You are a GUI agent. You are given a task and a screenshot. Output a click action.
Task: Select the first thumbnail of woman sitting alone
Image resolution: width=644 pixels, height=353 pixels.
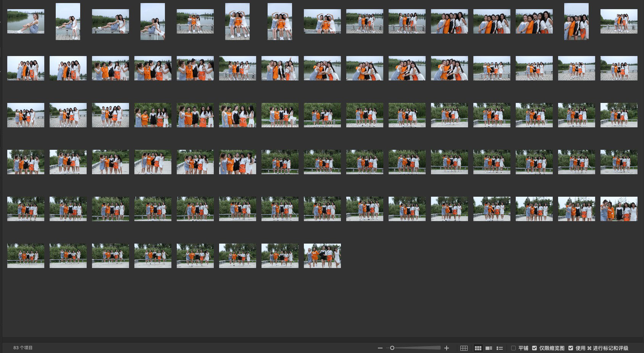tap(26, 21)
